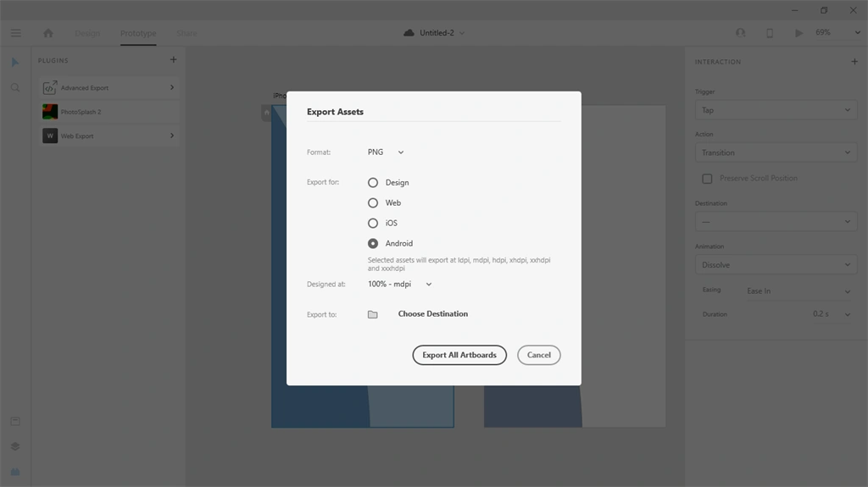Toggle Preserve Scroll Position checkbox
The image size is (868, 487).
pos(707,179)
